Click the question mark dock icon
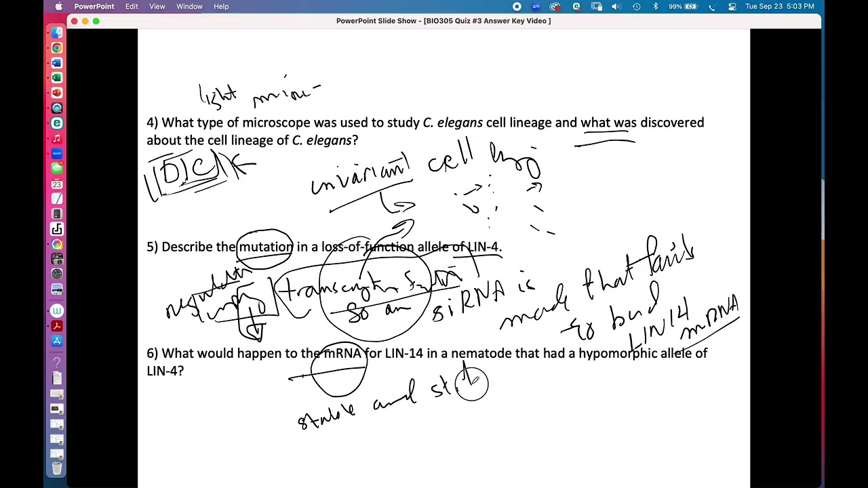 click(57, 363)
